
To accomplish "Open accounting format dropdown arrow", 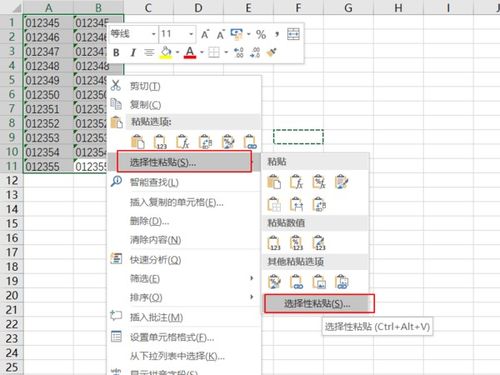I will (249, 34).
